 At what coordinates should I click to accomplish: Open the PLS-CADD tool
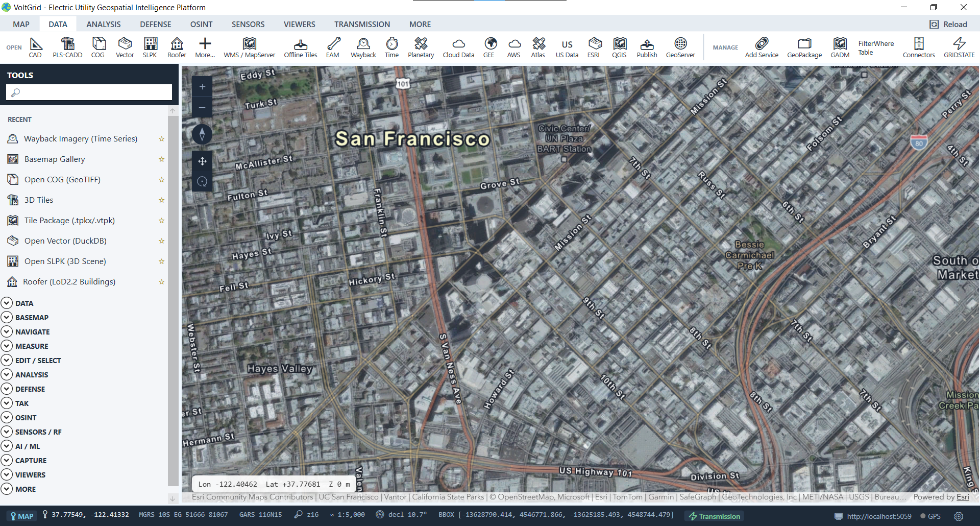67,47
